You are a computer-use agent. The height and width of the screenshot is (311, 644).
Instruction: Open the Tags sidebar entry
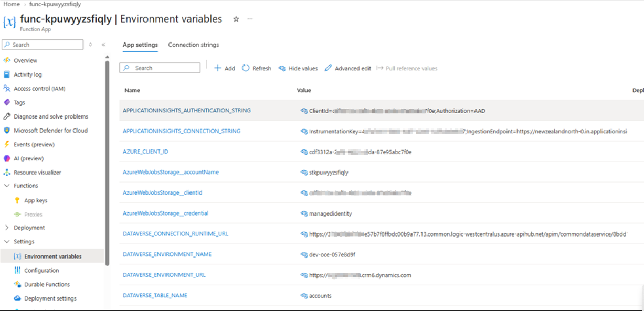coord(19,102)
